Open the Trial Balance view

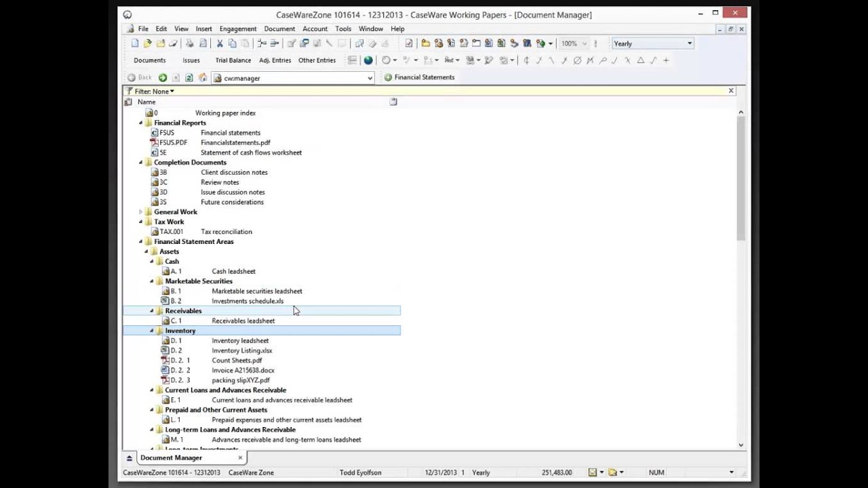[233, 60]
